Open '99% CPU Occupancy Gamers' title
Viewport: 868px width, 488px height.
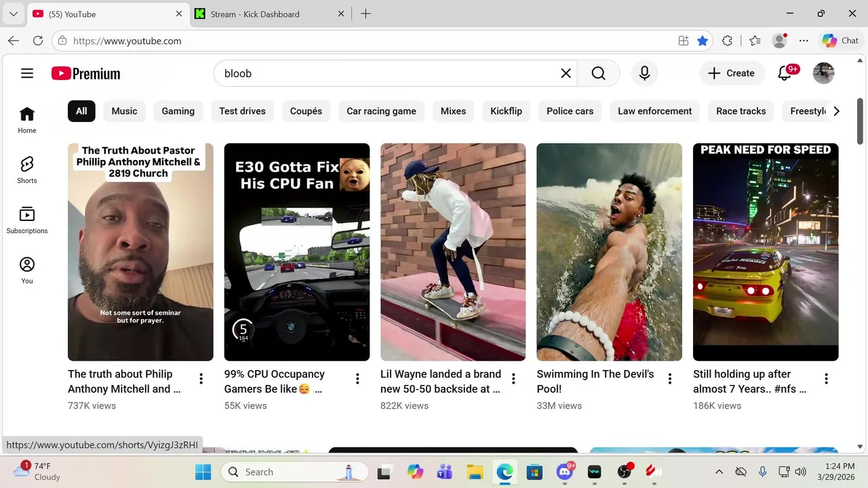click(275, 381)
